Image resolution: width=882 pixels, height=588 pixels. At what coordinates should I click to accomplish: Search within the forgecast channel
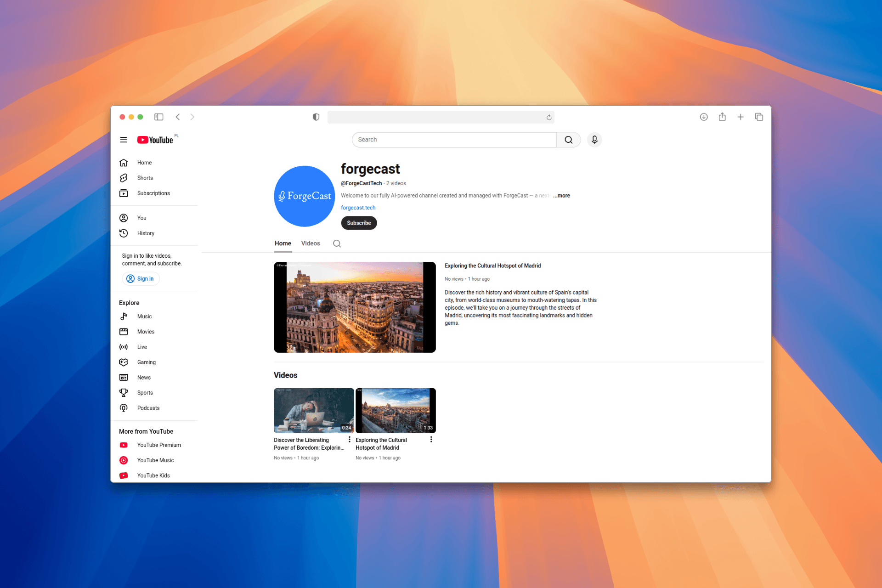(337, 243)
